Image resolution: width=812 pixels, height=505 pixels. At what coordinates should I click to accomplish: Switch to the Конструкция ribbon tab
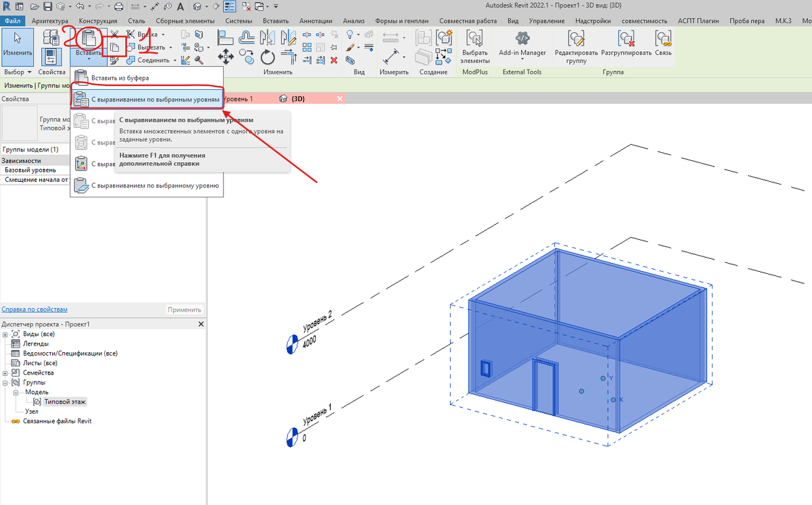coord(98,21)
